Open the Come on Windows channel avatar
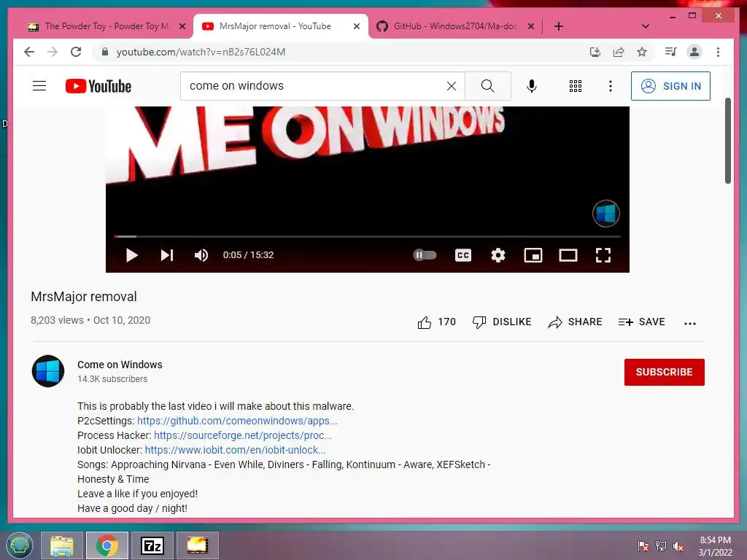Screen dimensions: 747x560 pos(48,371)
